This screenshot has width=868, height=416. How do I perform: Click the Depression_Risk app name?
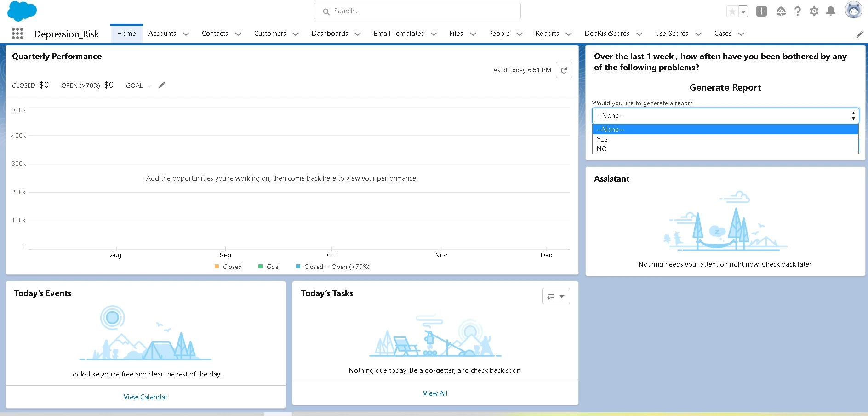point(67,34)
